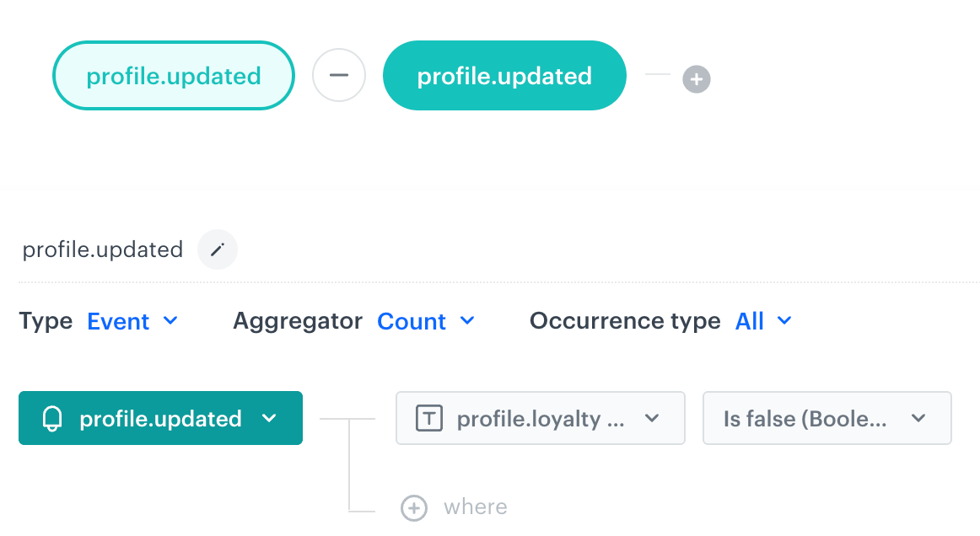Open the Type Event dropdown
980x536 pixels.
pyautogui.click(x=132, y=321)
